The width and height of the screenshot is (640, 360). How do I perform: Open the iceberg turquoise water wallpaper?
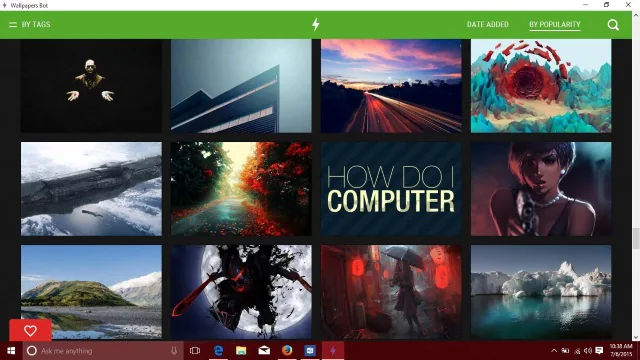click(541, 291)
